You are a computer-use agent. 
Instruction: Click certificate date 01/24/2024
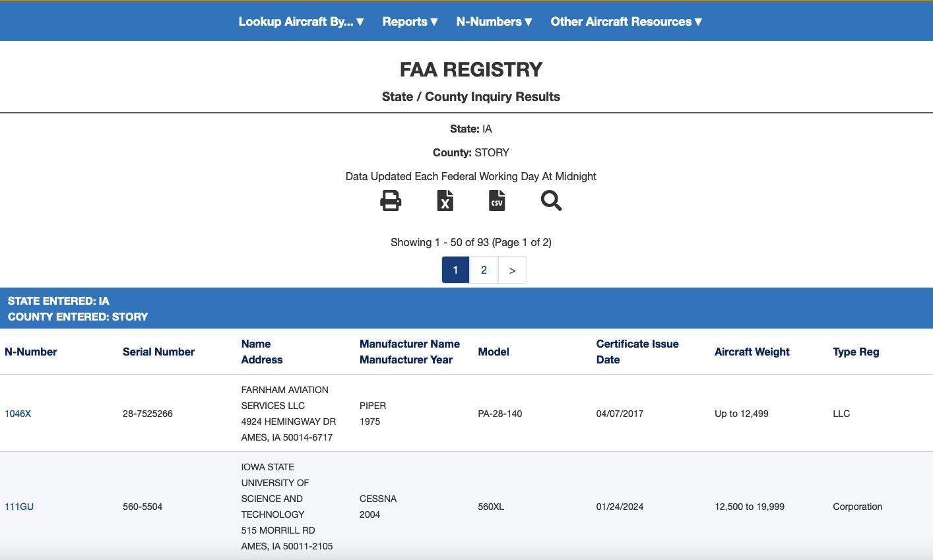(620, 507)
